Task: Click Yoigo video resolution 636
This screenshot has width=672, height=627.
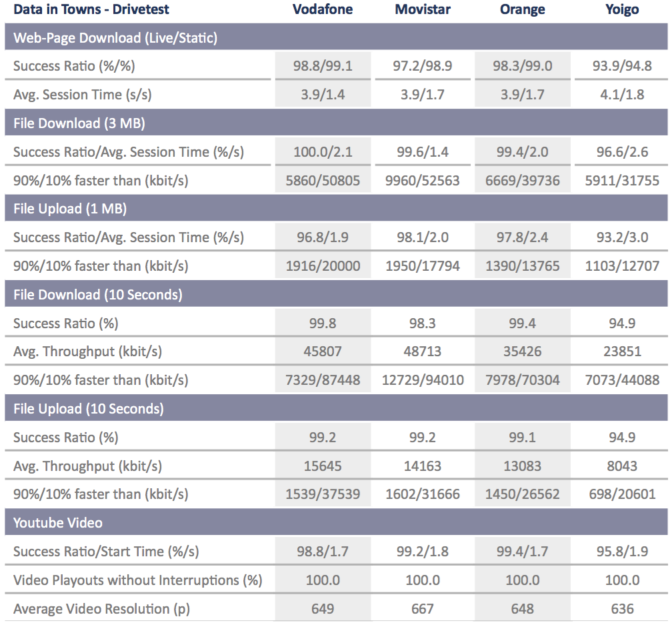Action: click(622, 608)
